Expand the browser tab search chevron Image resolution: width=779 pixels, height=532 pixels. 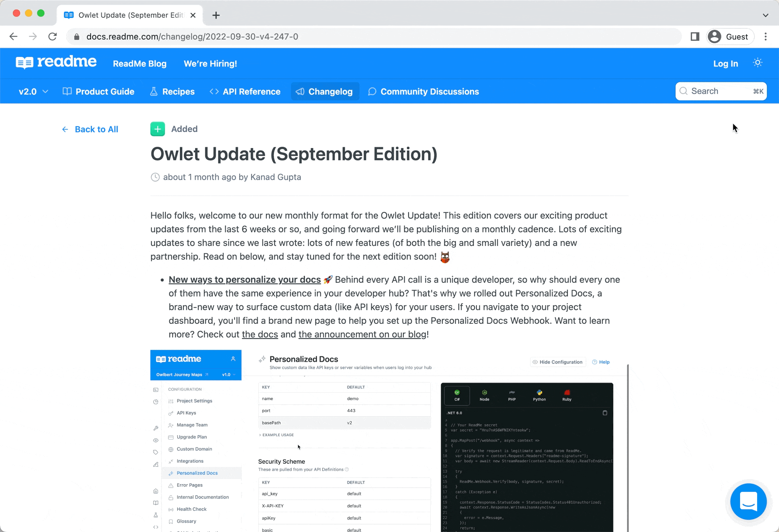[x=765, y=15]
